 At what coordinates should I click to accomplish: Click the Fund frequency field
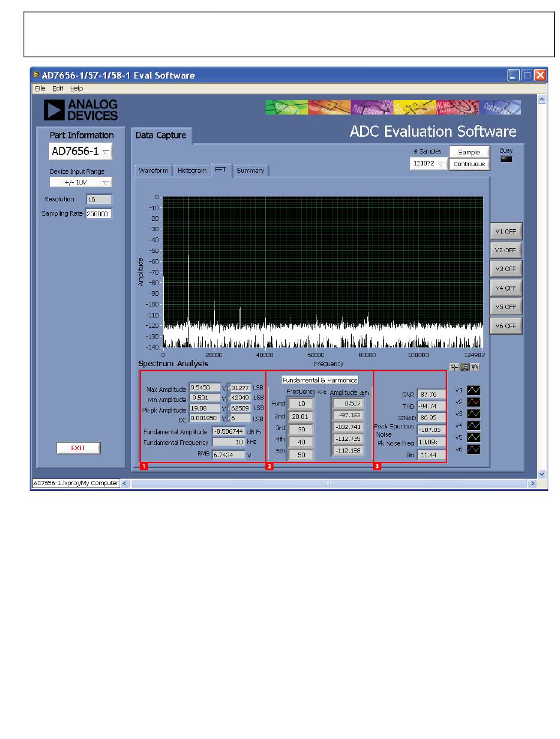(301, 404)
